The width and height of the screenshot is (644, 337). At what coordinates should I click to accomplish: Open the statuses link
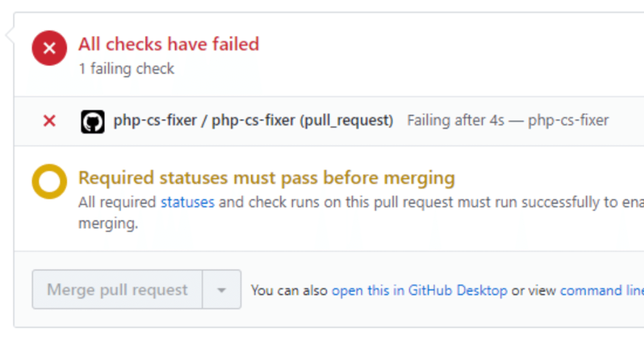[187, 202]
